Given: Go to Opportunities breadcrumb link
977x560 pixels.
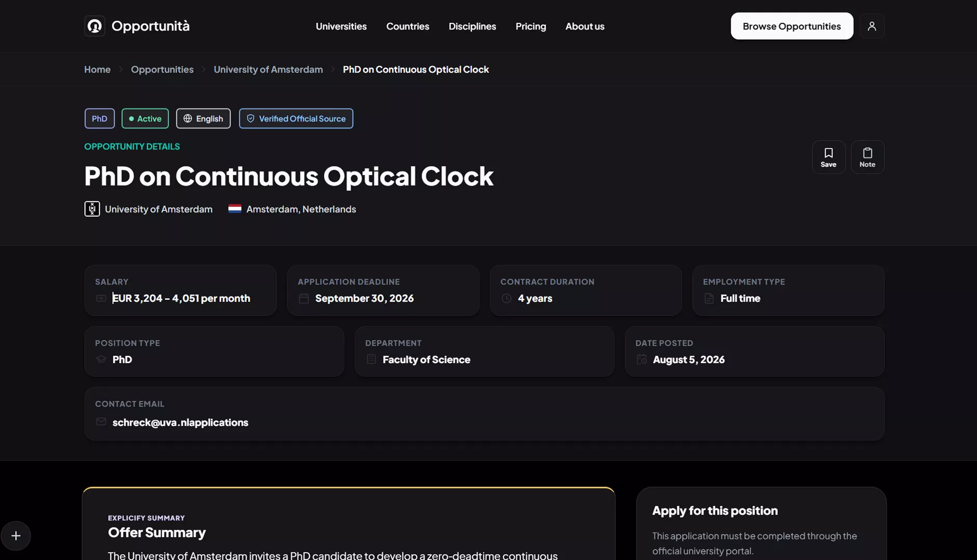Looking at the screenshot, I should tap(162, 69).
